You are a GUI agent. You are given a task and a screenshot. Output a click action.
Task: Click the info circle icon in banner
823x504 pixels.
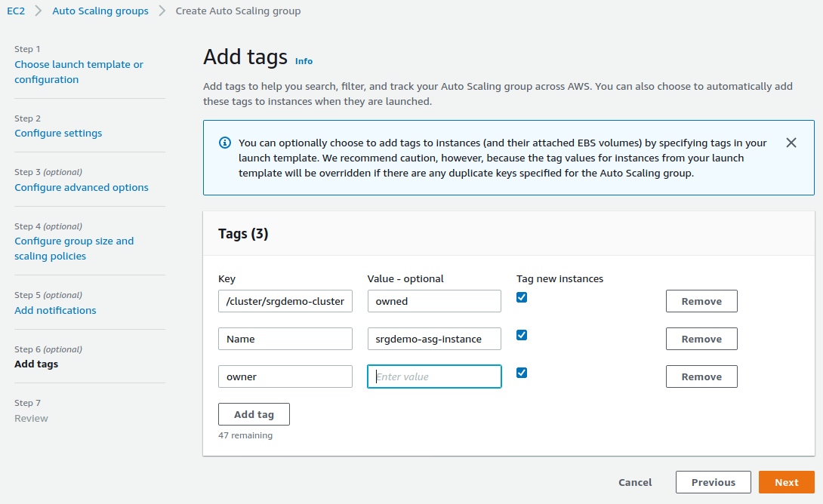coord(225,143)
